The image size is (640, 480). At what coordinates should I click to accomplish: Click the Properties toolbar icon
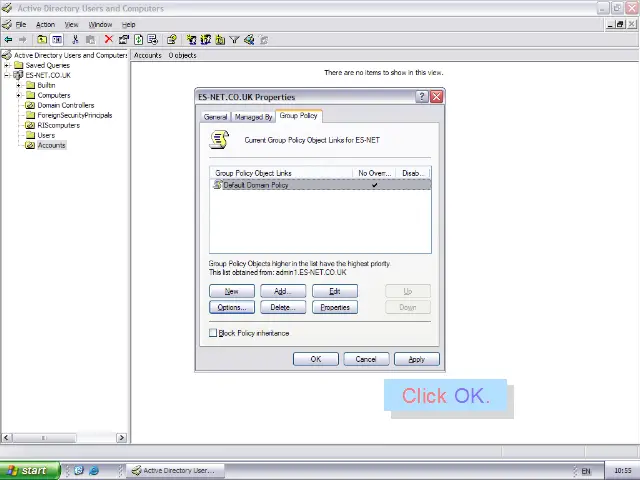tap(124, 40)
